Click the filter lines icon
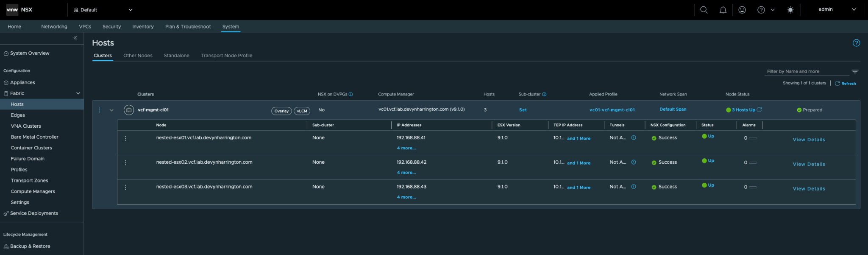The width and height of the screenshot is (868, 255). [855, 71]
